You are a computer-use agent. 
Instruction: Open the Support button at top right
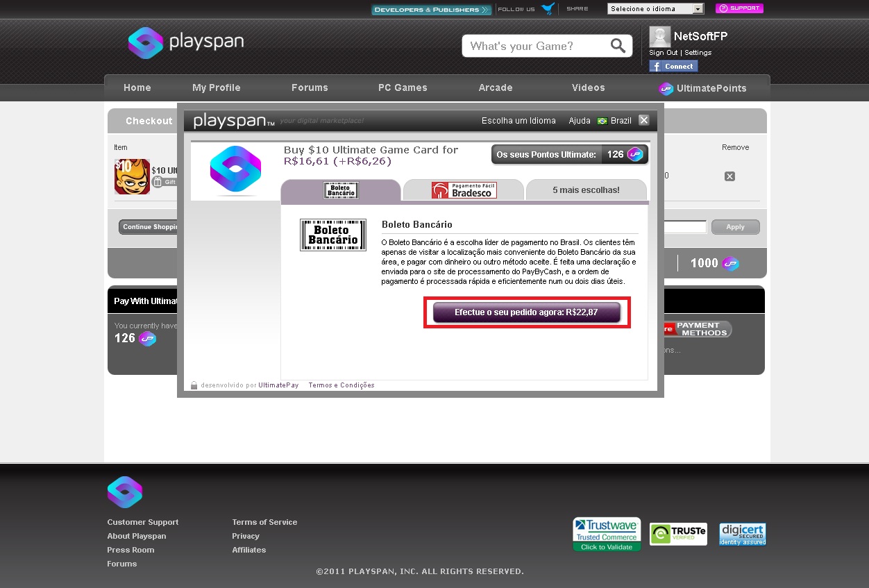tap(739, 8)
